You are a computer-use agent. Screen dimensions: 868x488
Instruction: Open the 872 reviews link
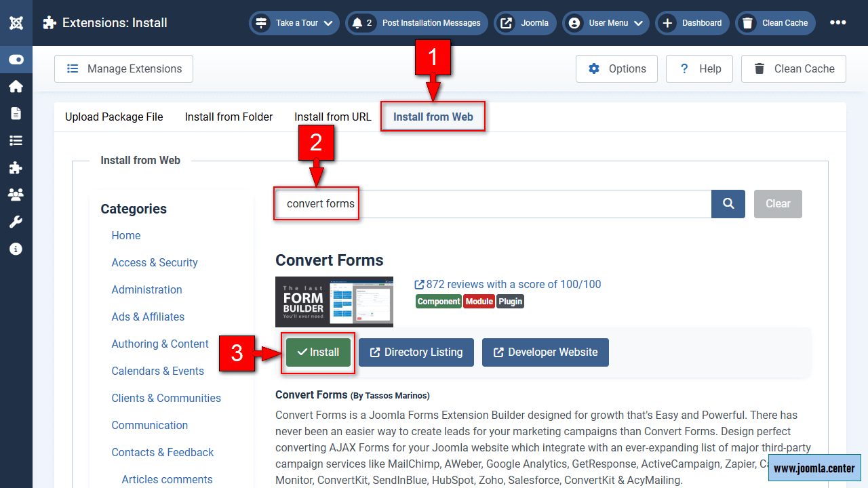coord(508,284)
